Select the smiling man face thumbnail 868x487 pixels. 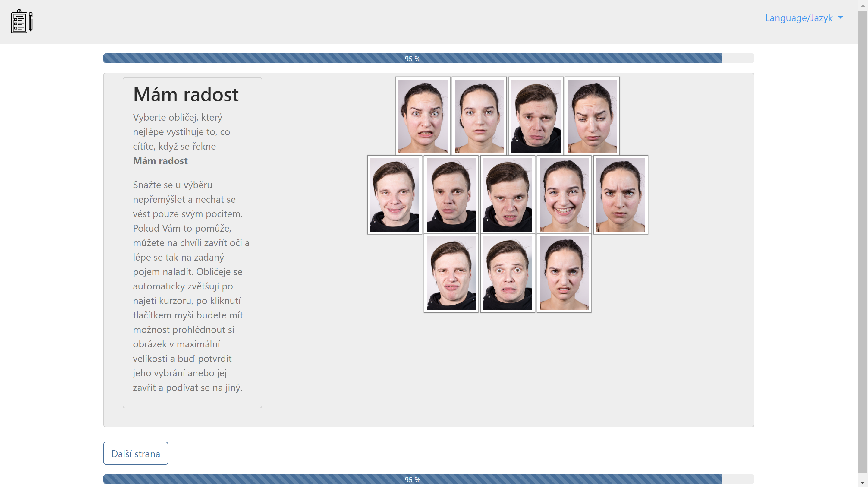tap(394, 194)
